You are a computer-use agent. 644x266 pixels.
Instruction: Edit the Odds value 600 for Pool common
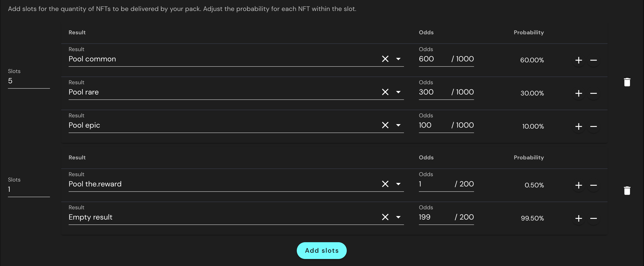(426, 59)
